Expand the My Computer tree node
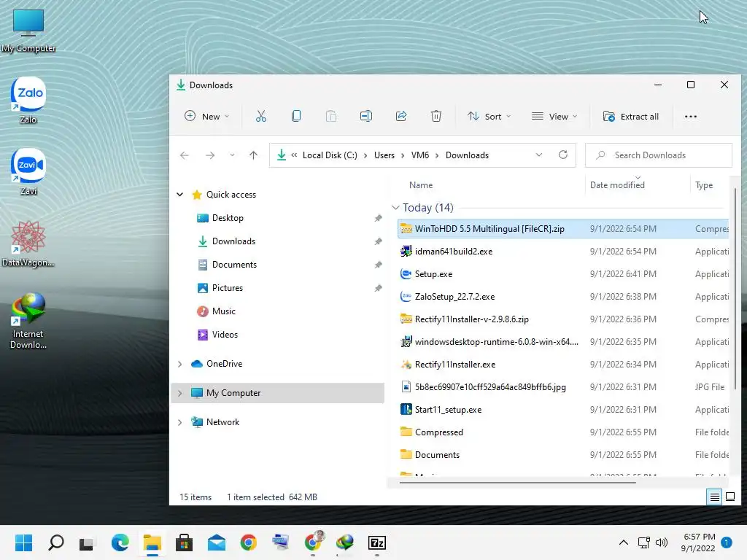This screenshot has height=560, width=747. click(x=180, y=393)
